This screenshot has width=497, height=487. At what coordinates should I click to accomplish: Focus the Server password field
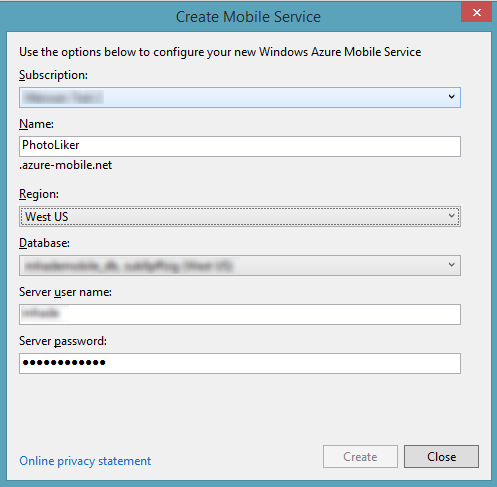(x=240, y=363)
